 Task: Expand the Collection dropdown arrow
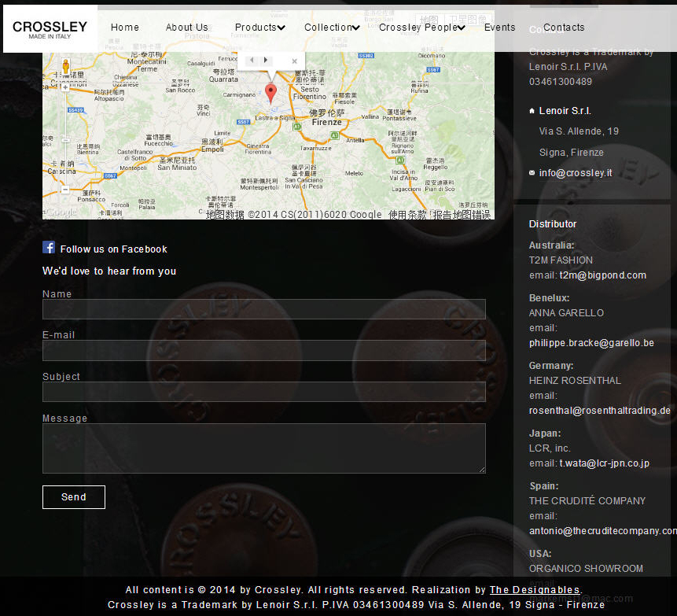click(x=355, y=28)
